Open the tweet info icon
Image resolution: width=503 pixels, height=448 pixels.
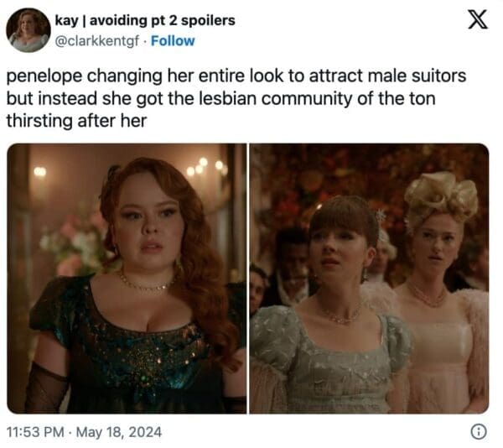point(479,431)
